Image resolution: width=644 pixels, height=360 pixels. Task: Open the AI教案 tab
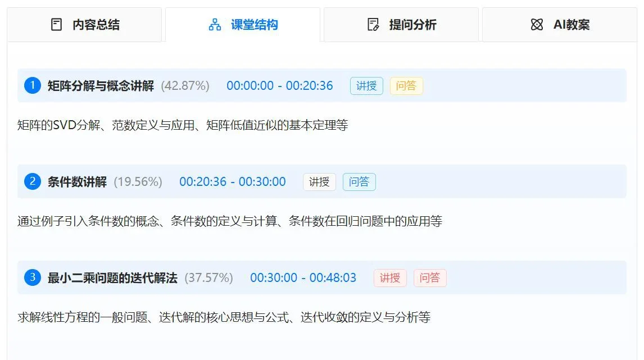[560, 25]
